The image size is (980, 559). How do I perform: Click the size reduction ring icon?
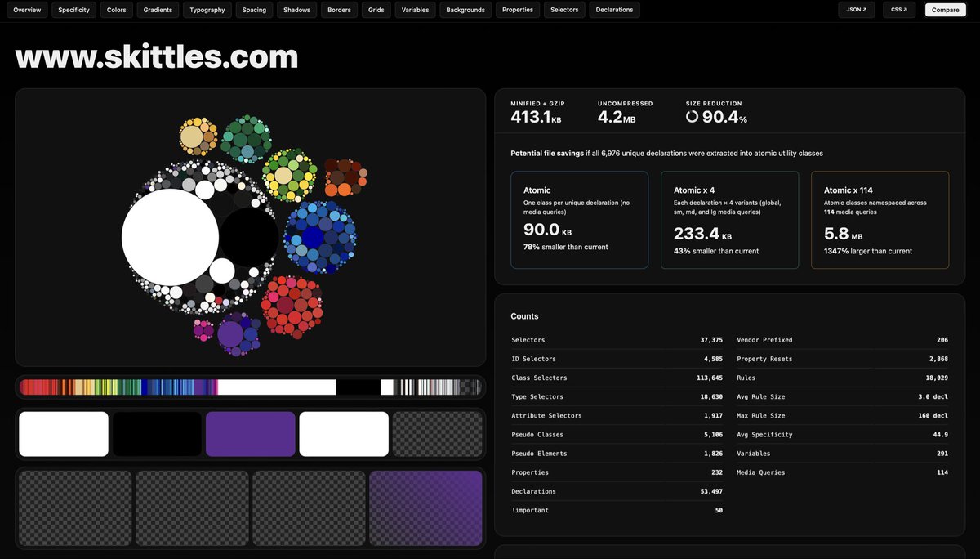(692, 117)
